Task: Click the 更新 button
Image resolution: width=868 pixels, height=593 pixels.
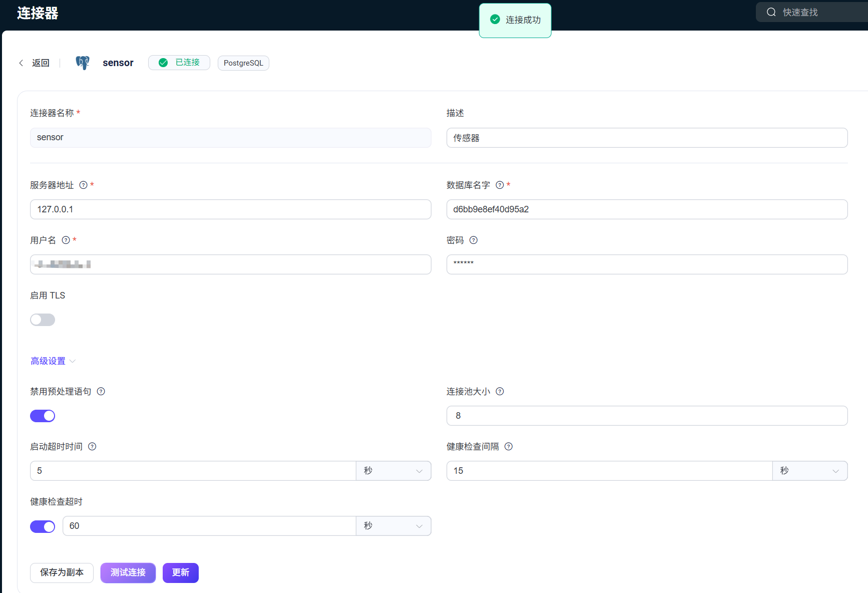Action: (x=181, y=573)
